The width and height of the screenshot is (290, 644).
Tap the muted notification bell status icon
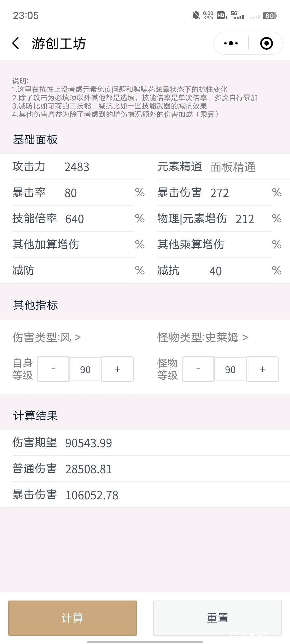[196, 16]
